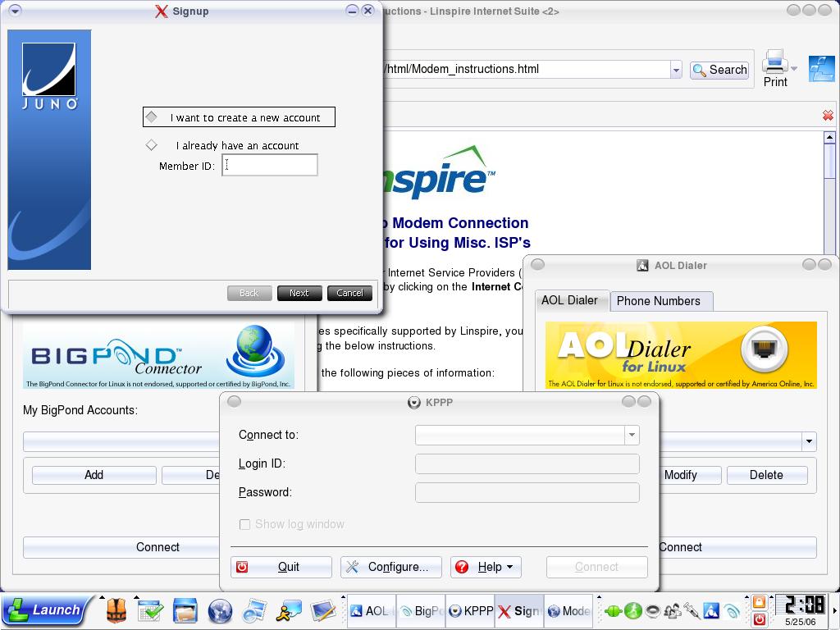Select 'I want to create a new account'
Image resolution: width=840 pixels, height=630 pixels.
(152, 117)
